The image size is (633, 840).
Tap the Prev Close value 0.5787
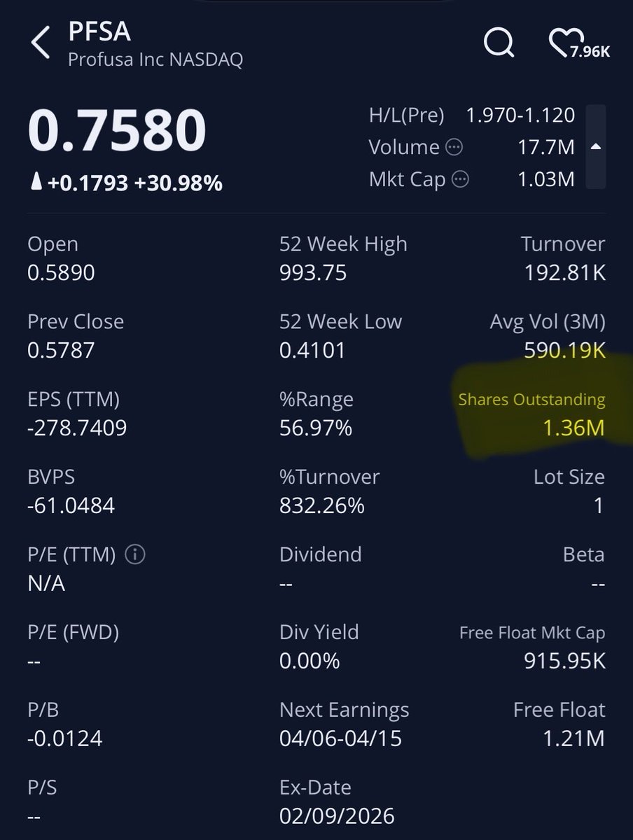61,350
